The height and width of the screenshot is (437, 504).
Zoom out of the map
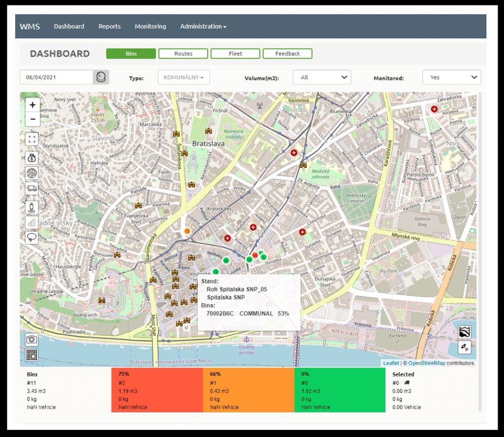click(x=32, y=119)
